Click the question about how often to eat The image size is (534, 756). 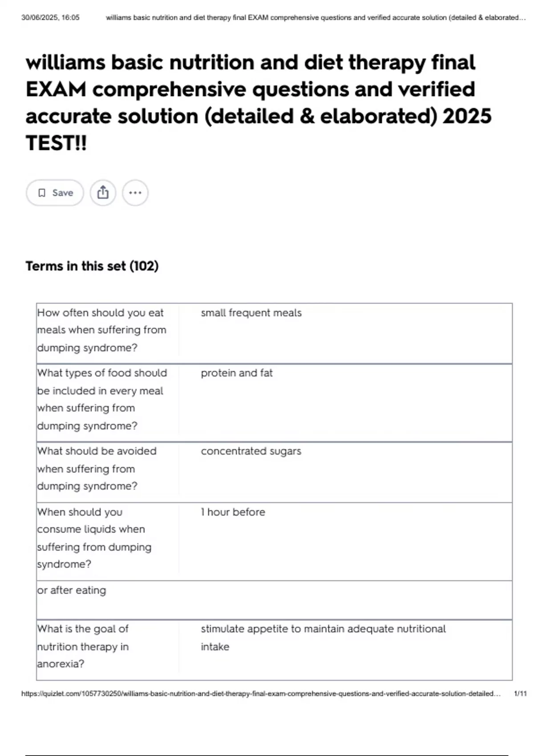(x=102, y=330)
